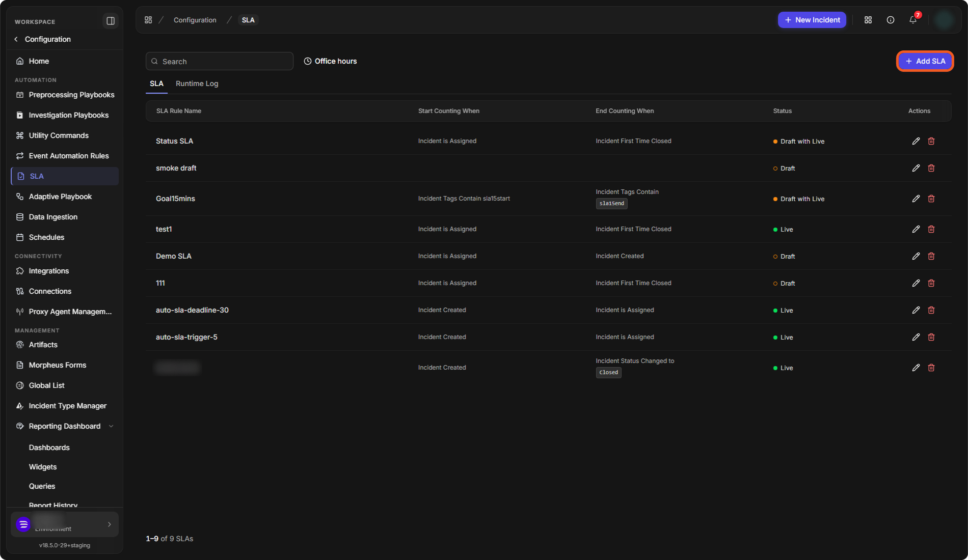Screen dimensions: 968x560
Task: Open Incident Type Manager
Action: coord(65,406)
